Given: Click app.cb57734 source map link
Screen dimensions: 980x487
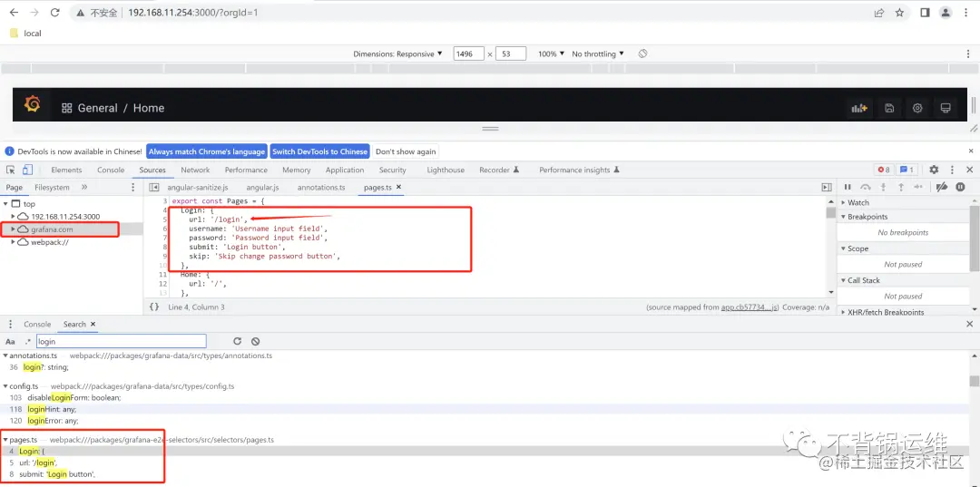Looking at the screenshot, I should (x=750, y=307).
